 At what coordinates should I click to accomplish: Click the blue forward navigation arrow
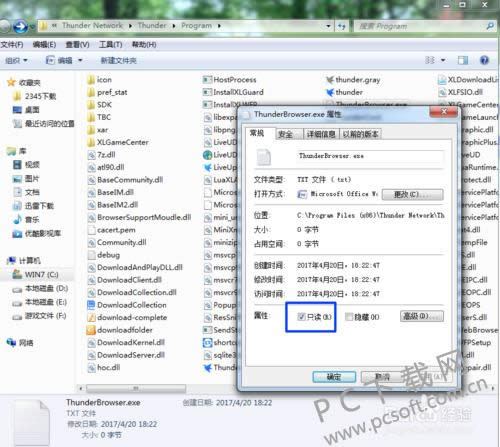tap(21, 26)
